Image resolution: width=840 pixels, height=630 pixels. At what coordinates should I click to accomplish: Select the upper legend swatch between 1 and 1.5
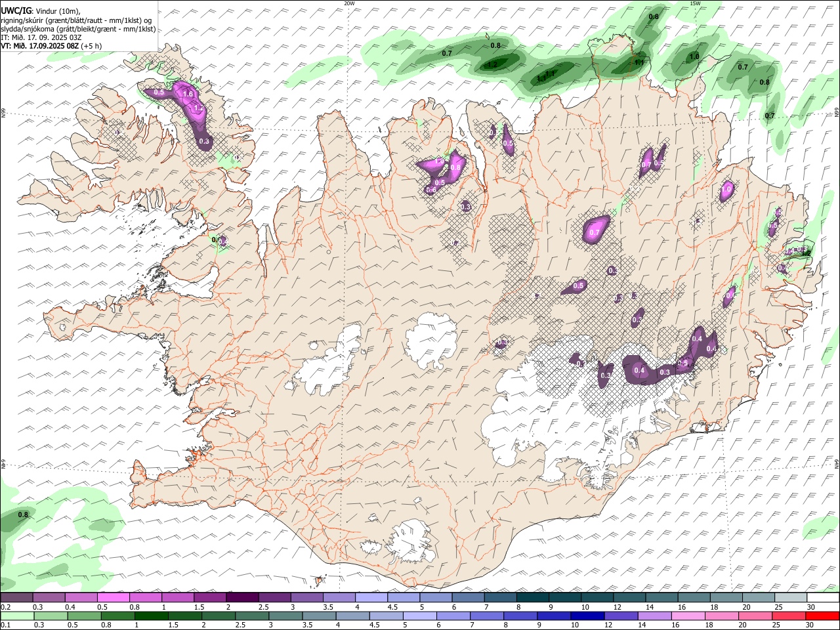click(178, 598)
